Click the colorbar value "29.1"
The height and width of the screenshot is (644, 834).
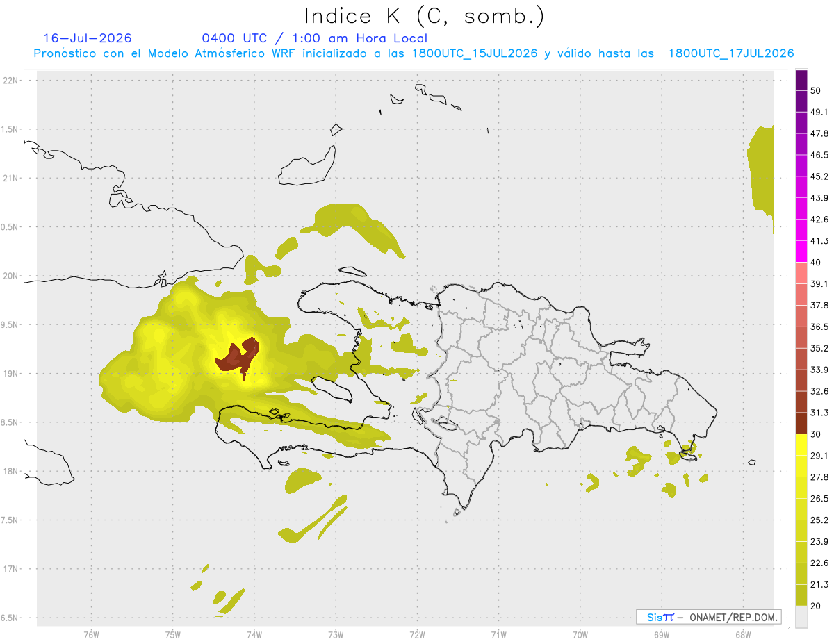point(820,456)
